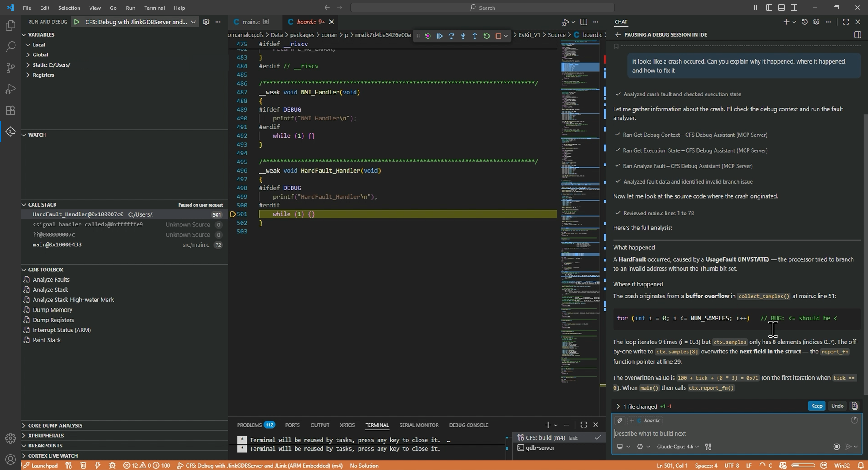
Task: Stop the running chat request
Action: (837, 447)
